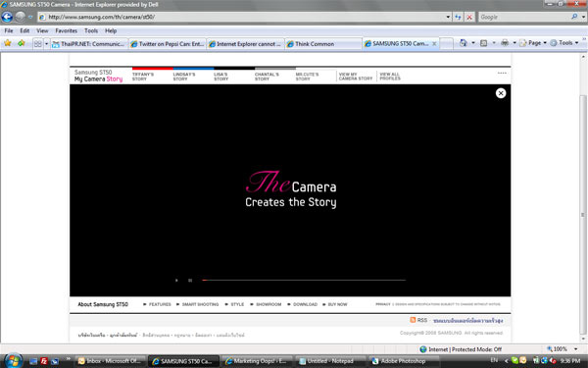Click the Home toolbar icon
Image resolution: width=588 pixels, height=368 pixels.
click(x=464, y=43)
